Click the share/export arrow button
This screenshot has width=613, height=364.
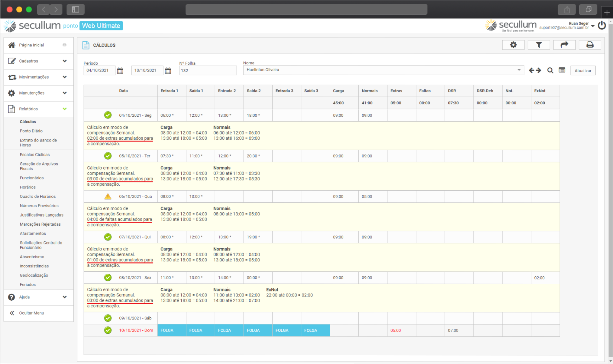(x=564, y=45)
